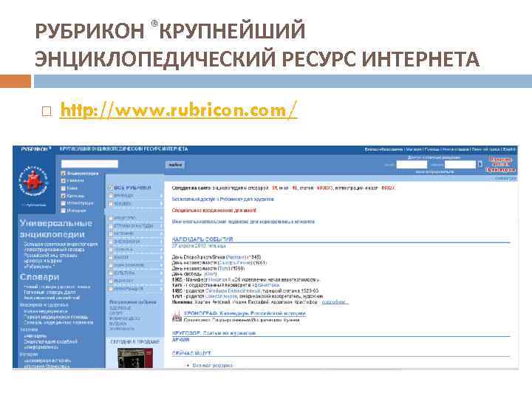Screen dimensions: 532x399
Task: Open the http://www.rubricon.com/ slide hyperlink
Action: click(178, 110)
